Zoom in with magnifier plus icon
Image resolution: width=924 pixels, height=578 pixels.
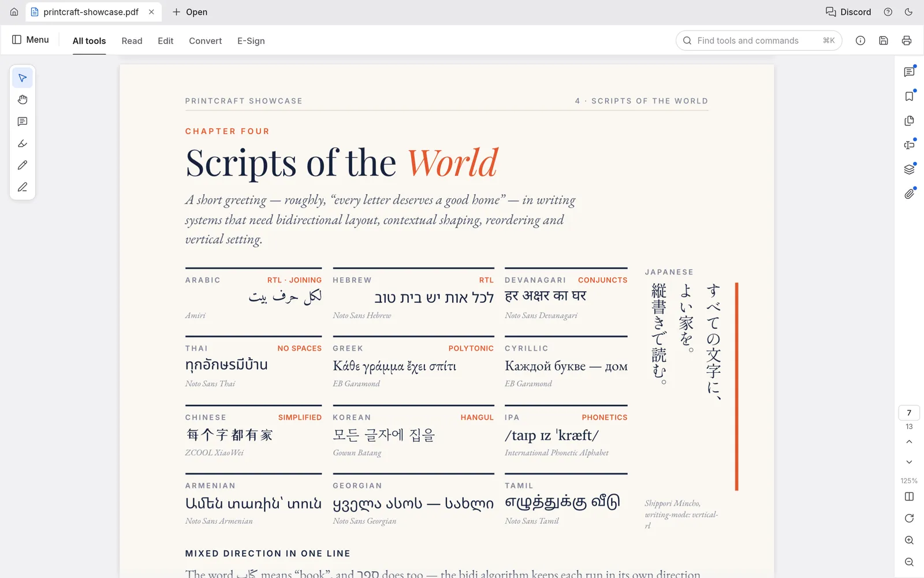tap(909, 540)
